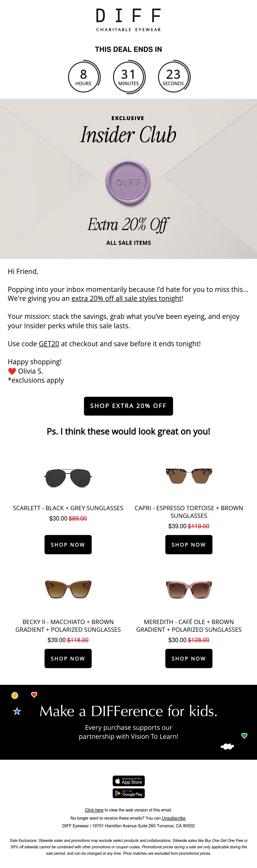Click the Shop Extra 20% Off button
The image size is (257, 868).
pyautogui.click(x=128, y=406)
